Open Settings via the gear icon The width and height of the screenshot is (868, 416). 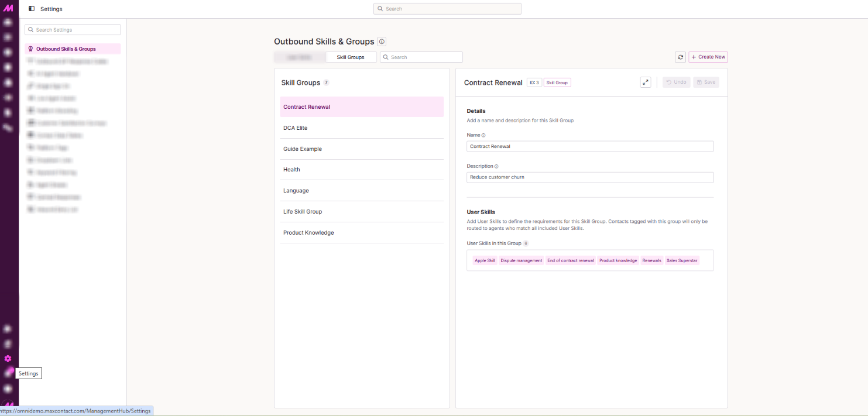[8, 359]
